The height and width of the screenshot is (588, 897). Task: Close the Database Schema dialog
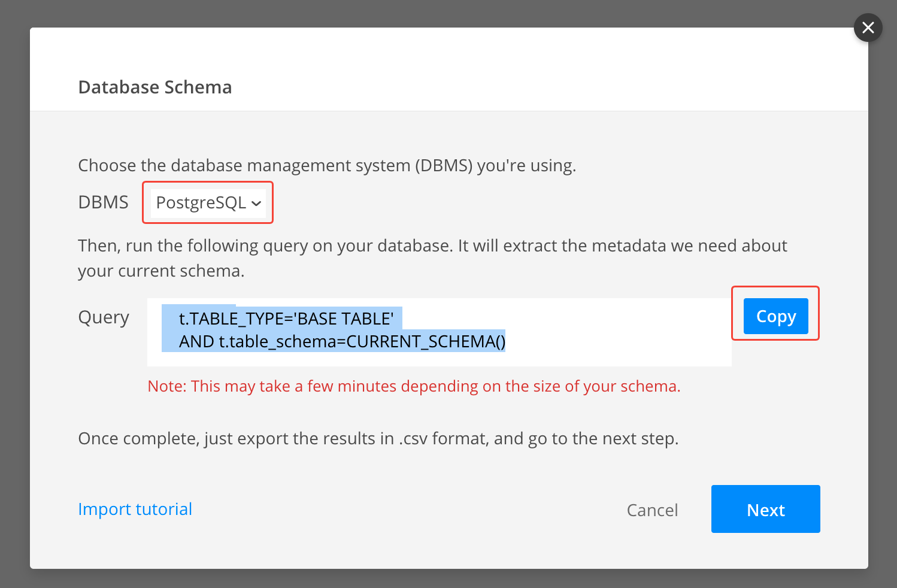click(868, 28)
